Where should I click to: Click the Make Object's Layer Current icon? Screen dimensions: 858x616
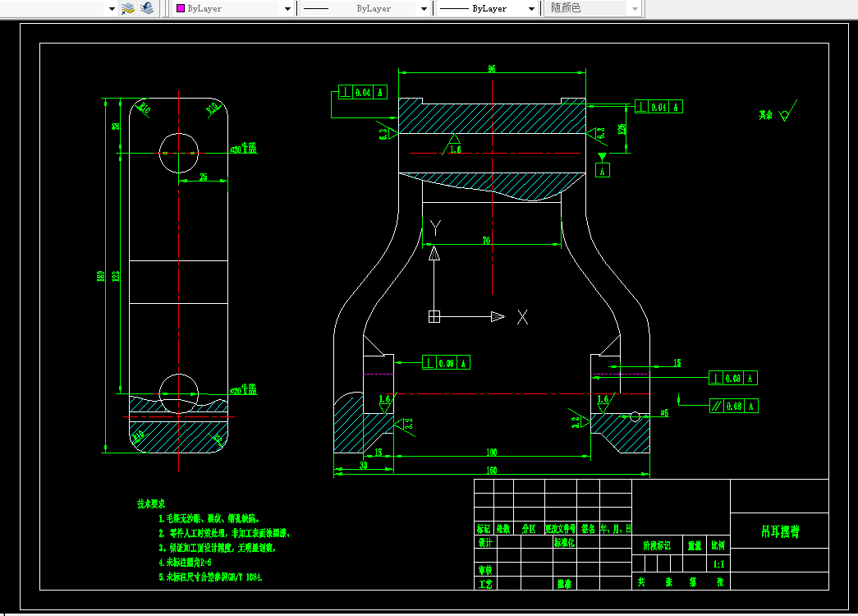click(x=128, y=8)
